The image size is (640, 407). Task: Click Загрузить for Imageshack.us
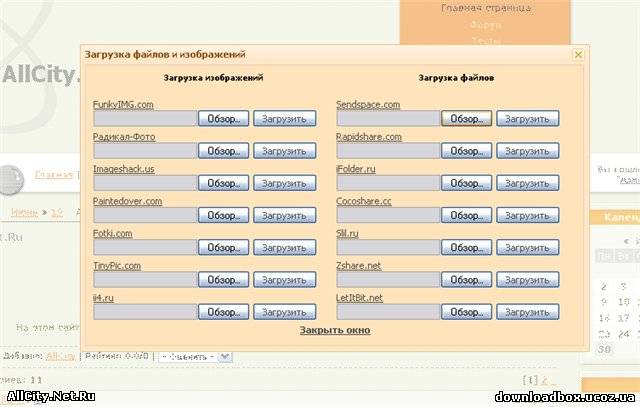coord(284,183)
